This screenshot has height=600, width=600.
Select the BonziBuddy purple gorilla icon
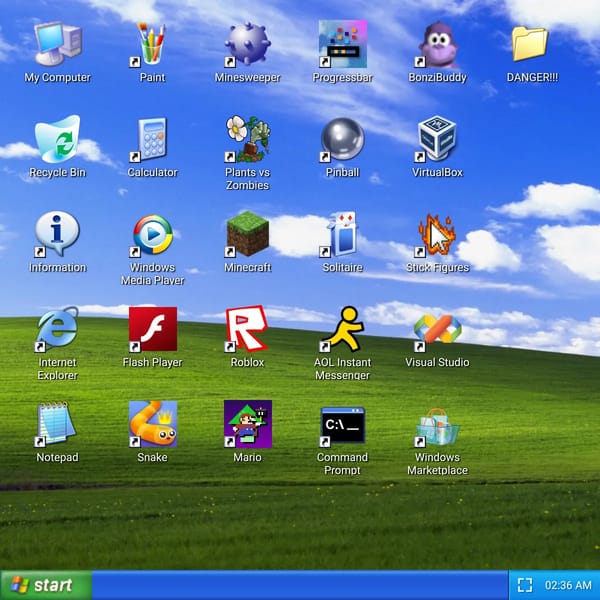click(437, 44)
